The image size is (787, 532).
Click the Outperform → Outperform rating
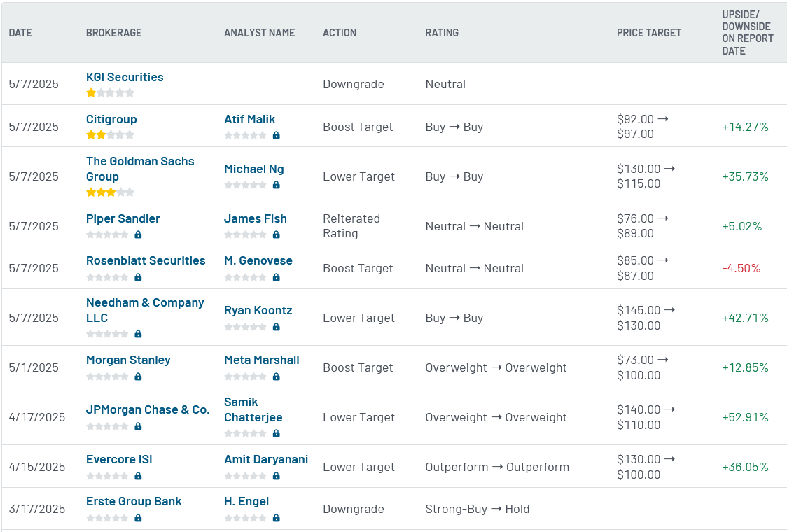[497, 468]
